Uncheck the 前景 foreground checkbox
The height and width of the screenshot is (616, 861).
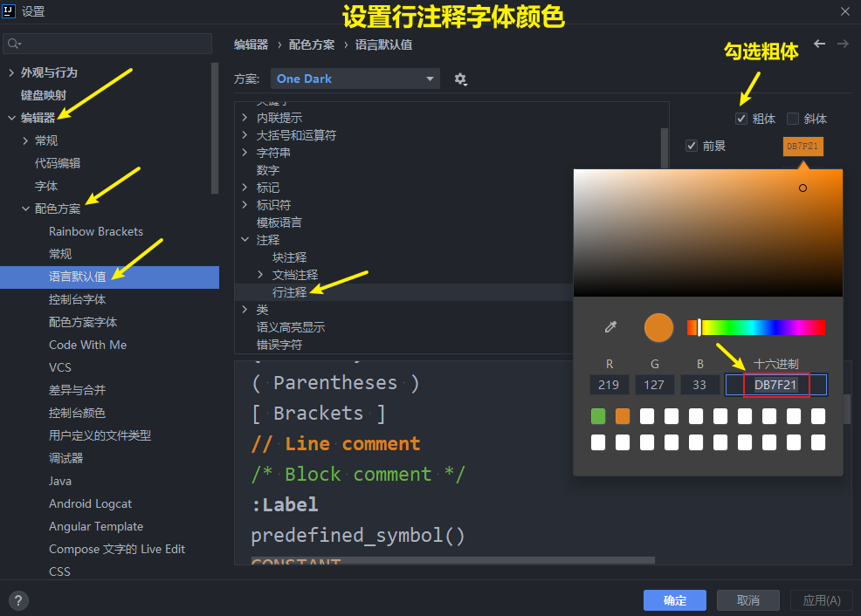click(x=692, y=146)
